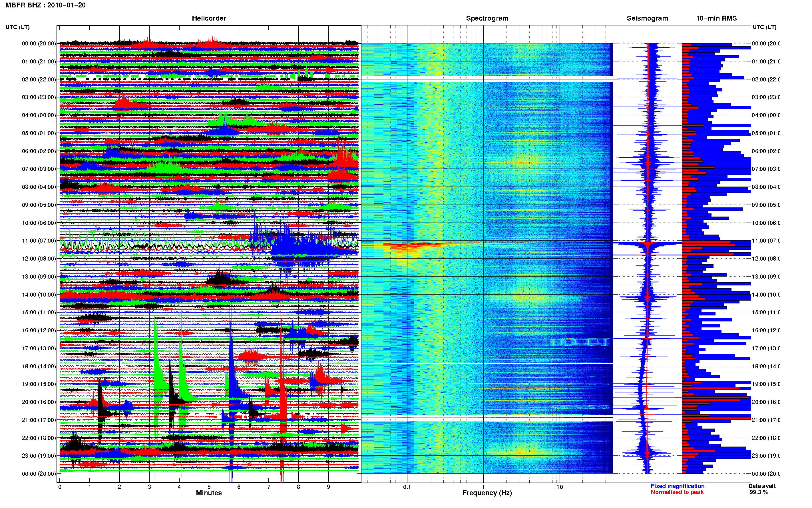This screenshot has width=812, height=508.
Task: Click the left axis time '10:00 (06:00)'
Action: 39,223
